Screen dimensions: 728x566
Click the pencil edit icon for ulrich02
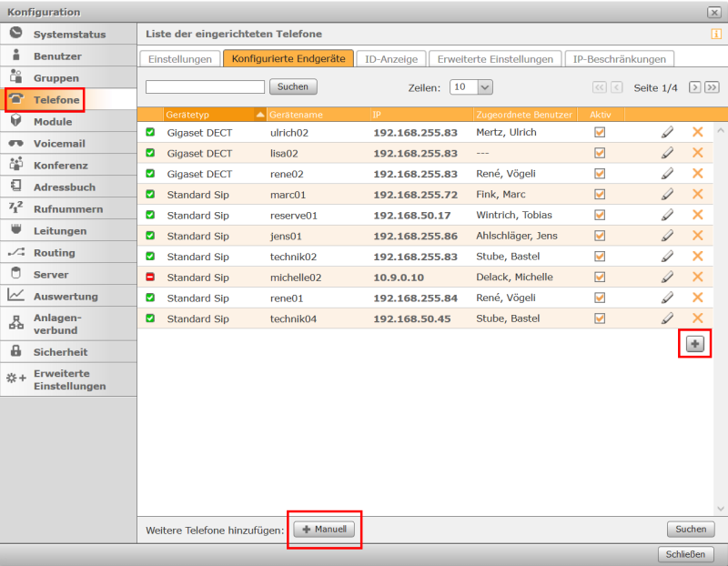pyautogui.click(x=667, y=132)
